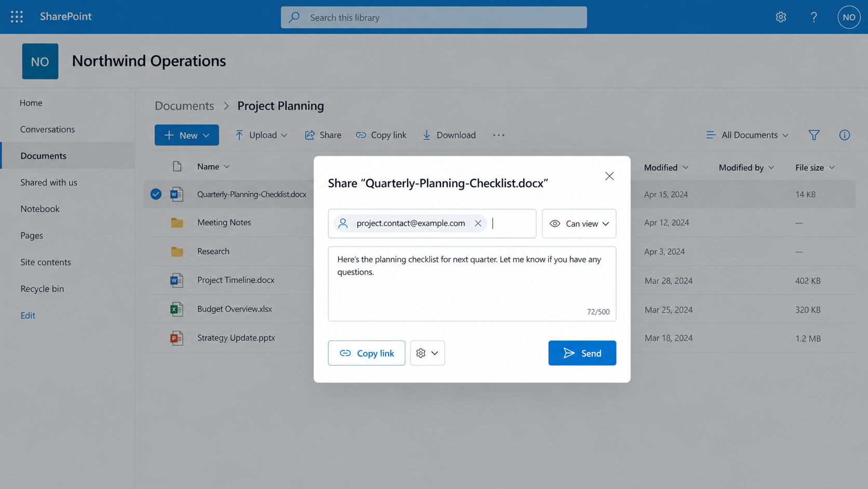The height and width of the screenshot is (489, 868).
Task: Open the link settings gear dropdown
Action: (427, 353)
